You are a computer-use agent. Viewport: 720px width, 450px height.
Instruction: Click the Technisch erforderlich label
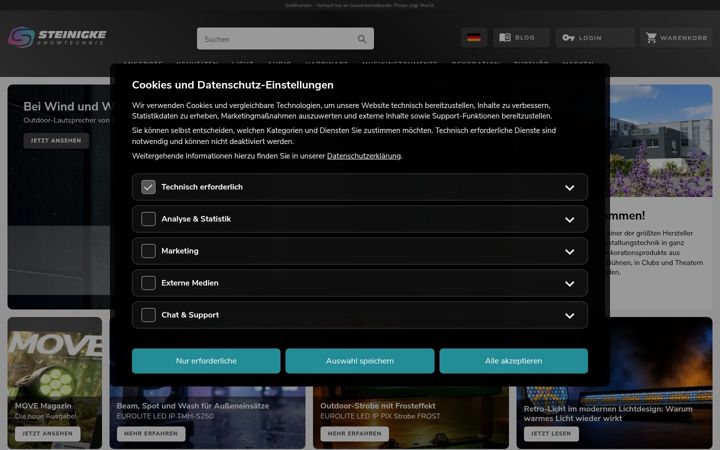click(x=202, y=187)
